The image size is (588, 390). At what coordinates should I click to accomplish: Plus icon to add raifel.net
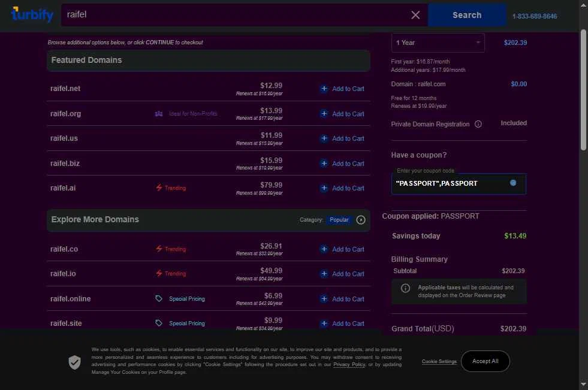pos(324,89)
